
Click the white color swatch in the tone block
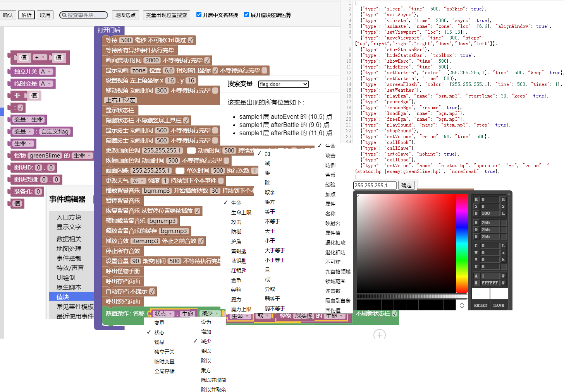(x=191, y=151)
